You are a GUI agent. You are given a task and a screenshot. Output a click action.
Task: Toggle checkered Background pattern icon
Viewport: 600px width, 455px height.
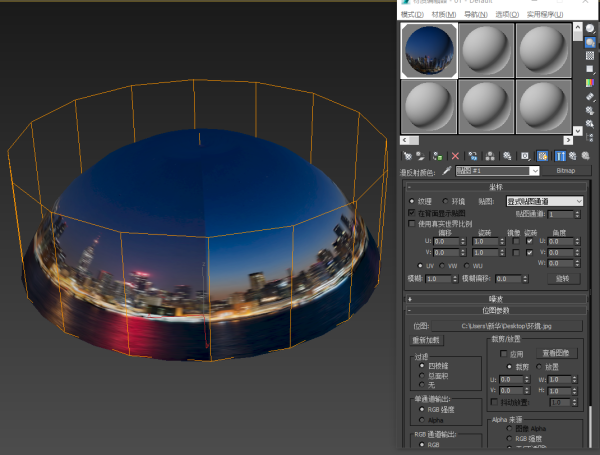590,56
